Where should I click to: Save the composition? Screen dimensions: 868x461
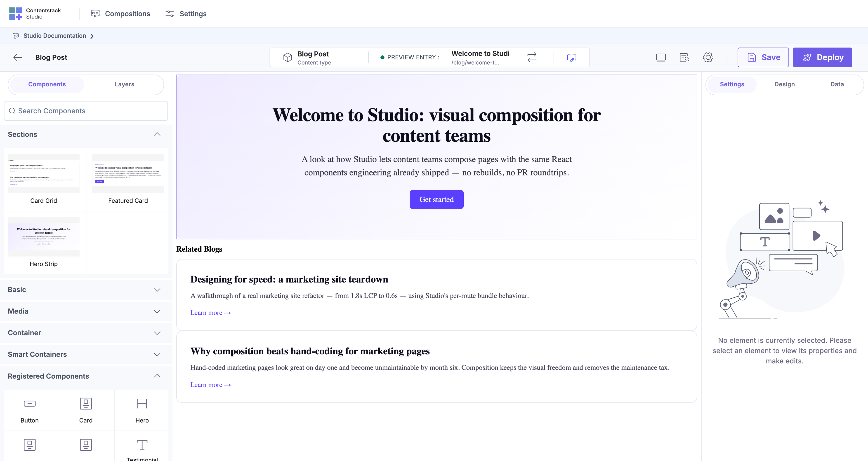pyautogui.click(x=763, y=58)
